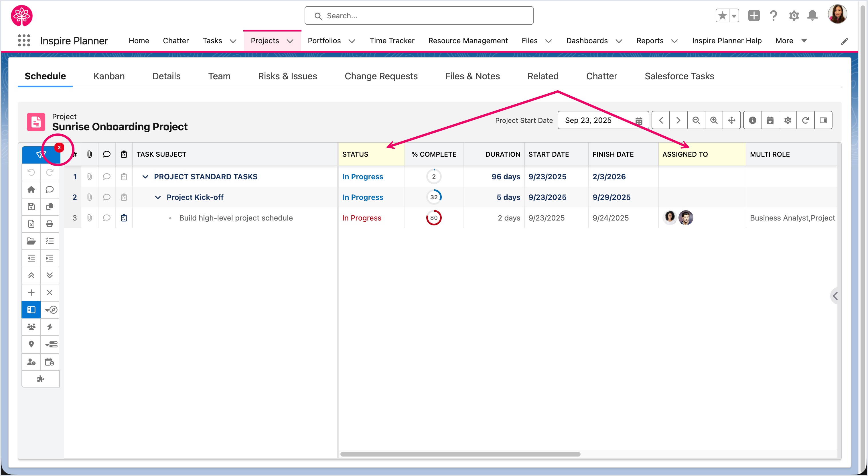Click the lightning bolt icon
The image size is (868, 476).
pyautogui.click(x=50, y=327)
